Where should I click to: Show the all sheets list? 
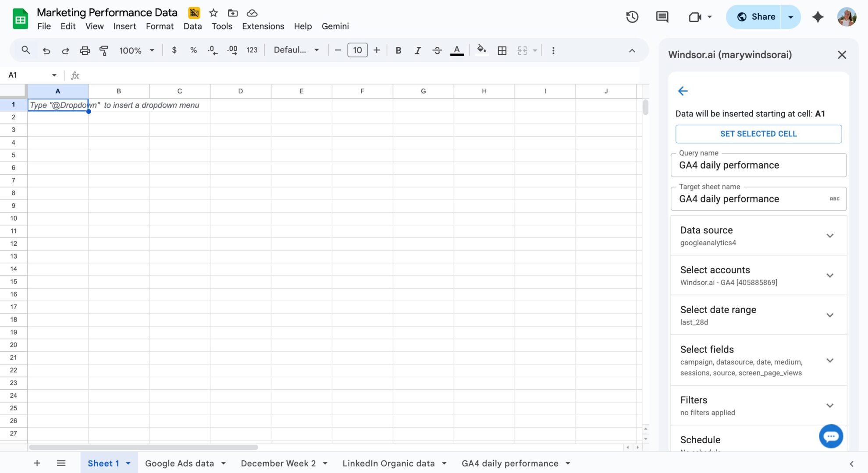(61, 463)
